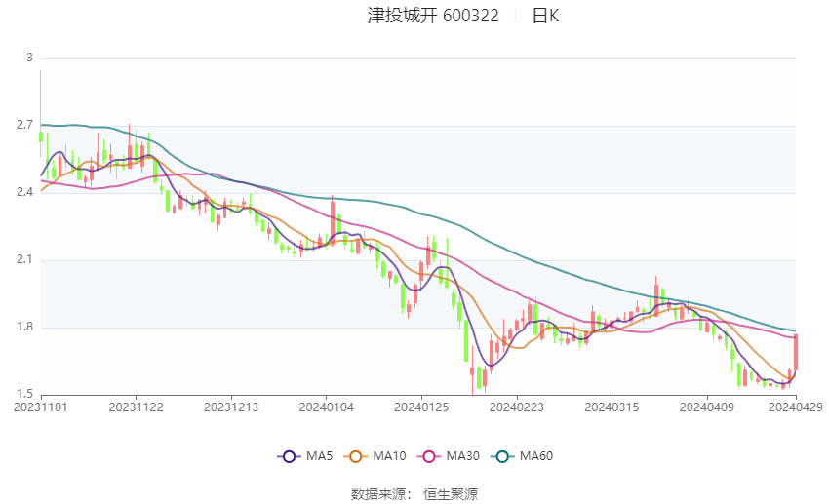
Task: Click x-axis date label 20231122
Action: coord(136,407)
